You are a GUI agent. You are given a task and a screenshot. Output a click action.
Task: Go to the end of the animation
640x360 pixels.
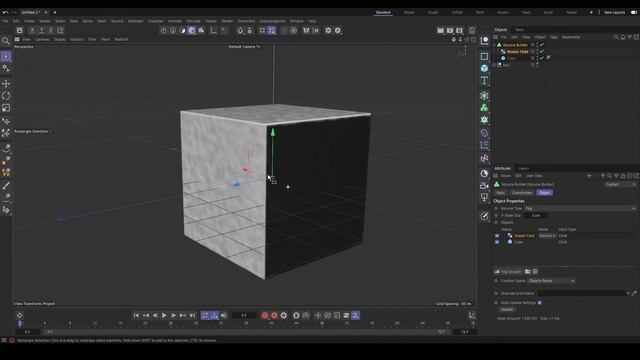[192, 316]
